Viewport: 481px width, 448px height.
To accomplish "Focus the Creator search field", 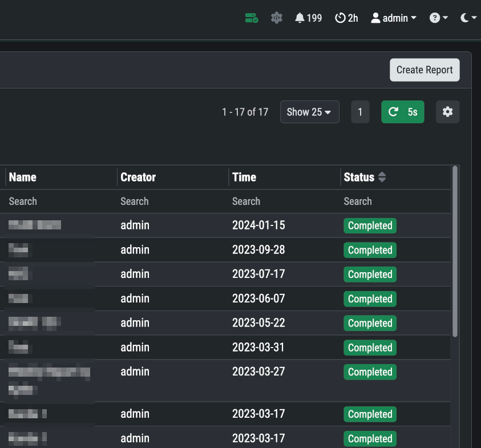I will point(171,201).
